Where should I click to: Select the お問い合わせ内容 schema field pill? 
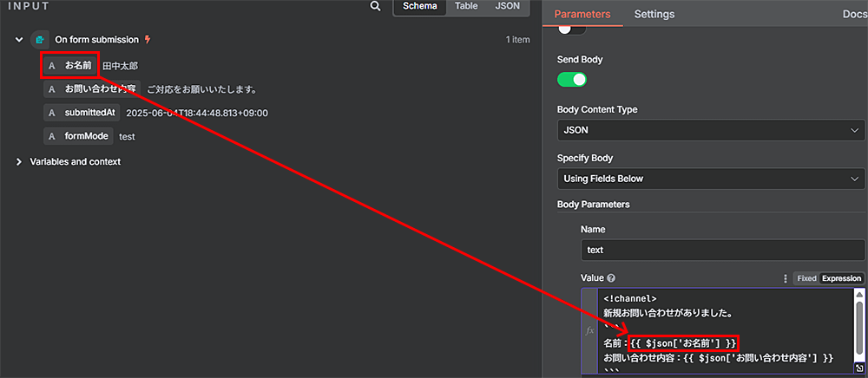pos(92,89)
